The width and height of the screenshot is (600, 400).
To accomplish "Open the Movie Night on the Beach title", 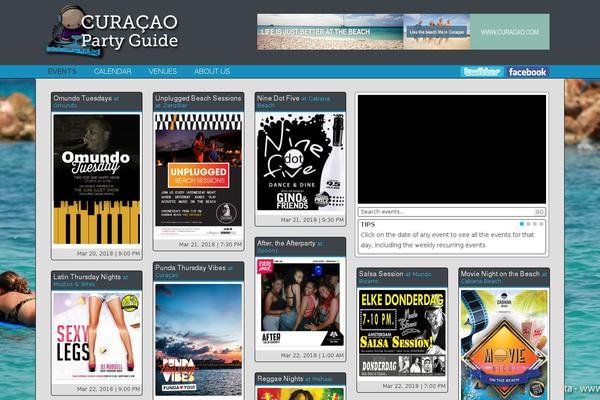I will point(500,274).
